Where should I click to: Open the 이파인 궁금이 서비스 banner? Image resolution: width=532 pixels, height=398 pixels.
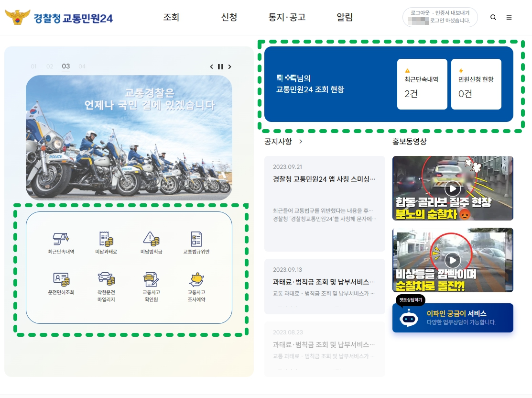[x=453, y=318]
